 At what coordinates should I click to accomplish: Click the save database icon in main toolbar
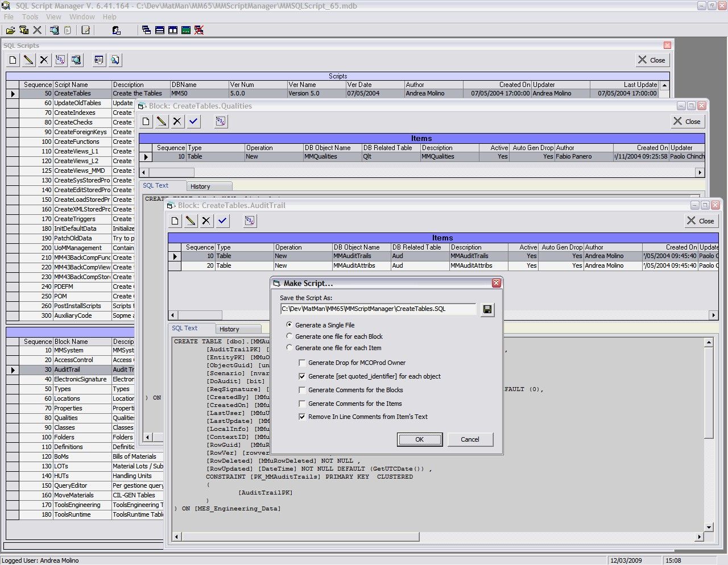[24, 30]
